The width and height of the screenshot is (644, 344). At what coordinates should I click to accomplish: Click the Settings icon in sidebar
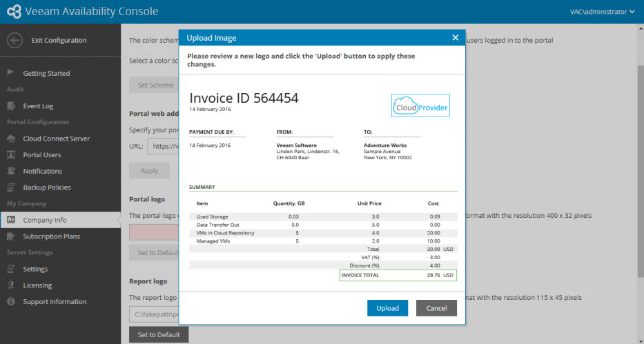[11, 269]
